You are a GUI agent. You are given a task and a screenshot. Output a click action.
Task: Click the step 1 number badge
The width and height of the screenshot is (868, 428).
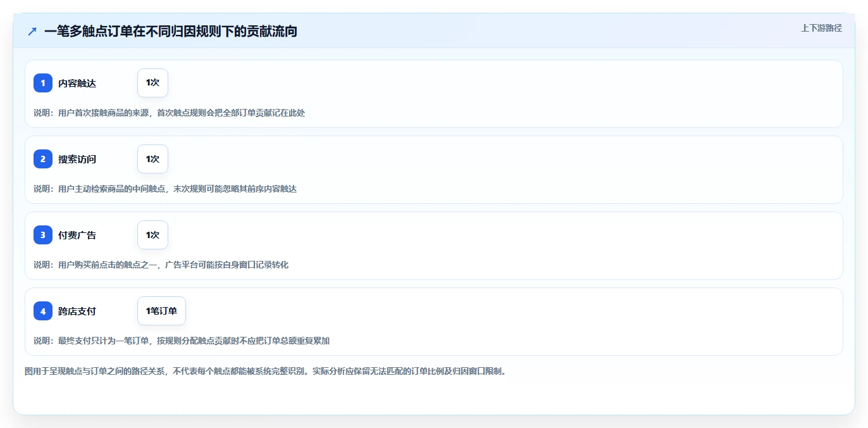pos(43,83)
